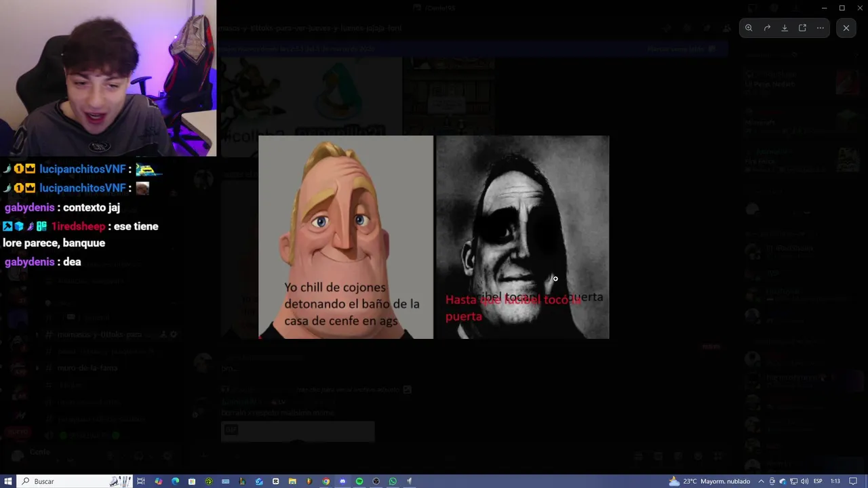Open Microsoft Store from the taskbar
The width and height of the screenshot is (868, 488).
[x=192, y=481]
